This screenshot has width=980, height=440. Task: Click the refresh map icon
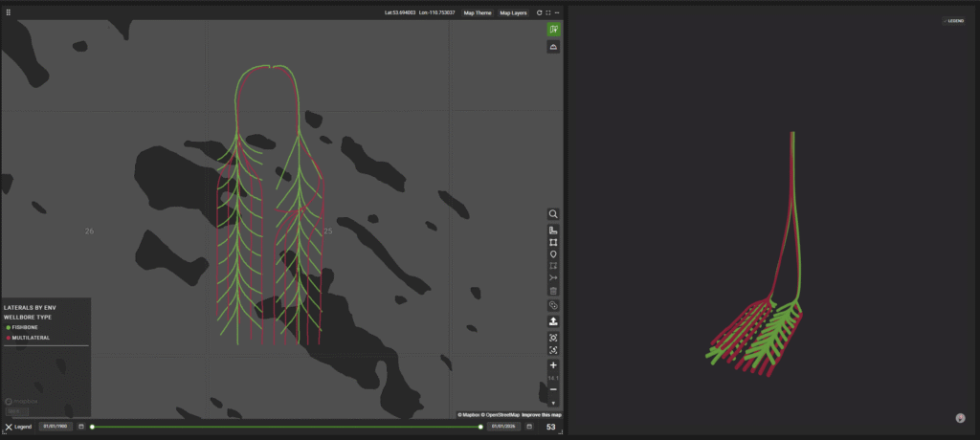[539, 13]
